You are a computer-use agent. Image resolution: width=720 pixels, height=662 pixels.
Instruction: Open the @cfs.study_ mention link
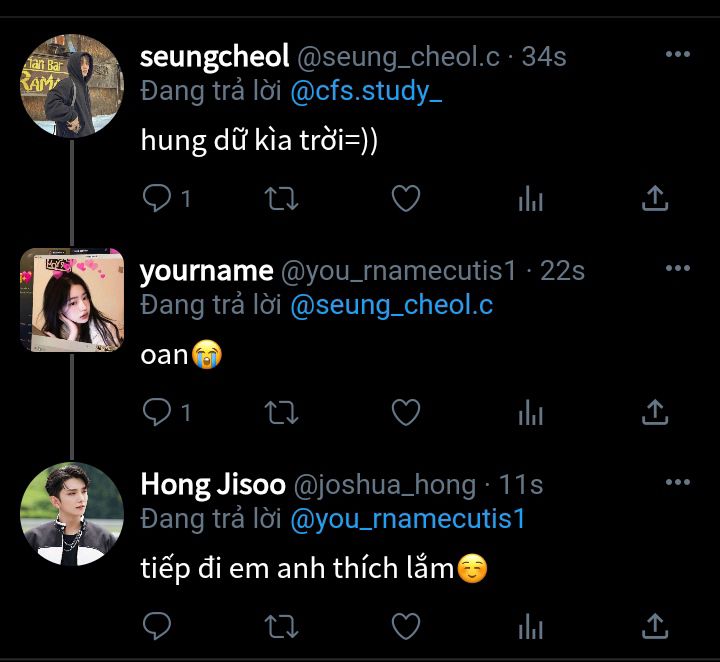pyautogui.click(x=366, y=92)
